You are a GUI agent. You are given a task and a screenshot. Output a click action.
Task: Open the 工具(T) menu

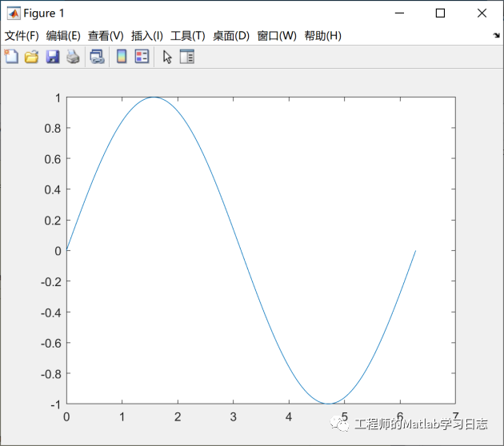188,36
